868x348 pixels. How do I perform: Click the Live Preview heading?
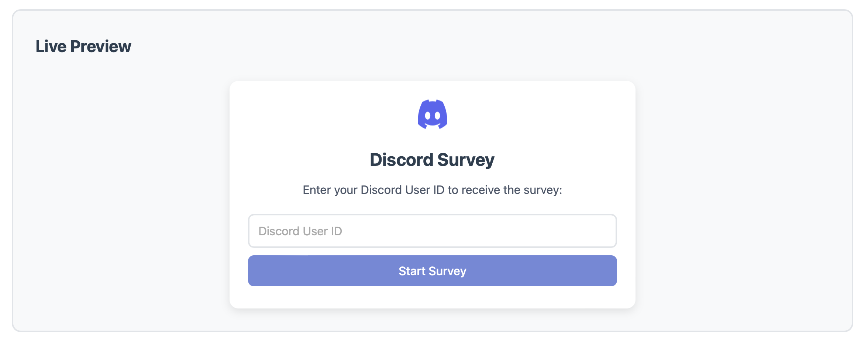[x=83, y=47]
